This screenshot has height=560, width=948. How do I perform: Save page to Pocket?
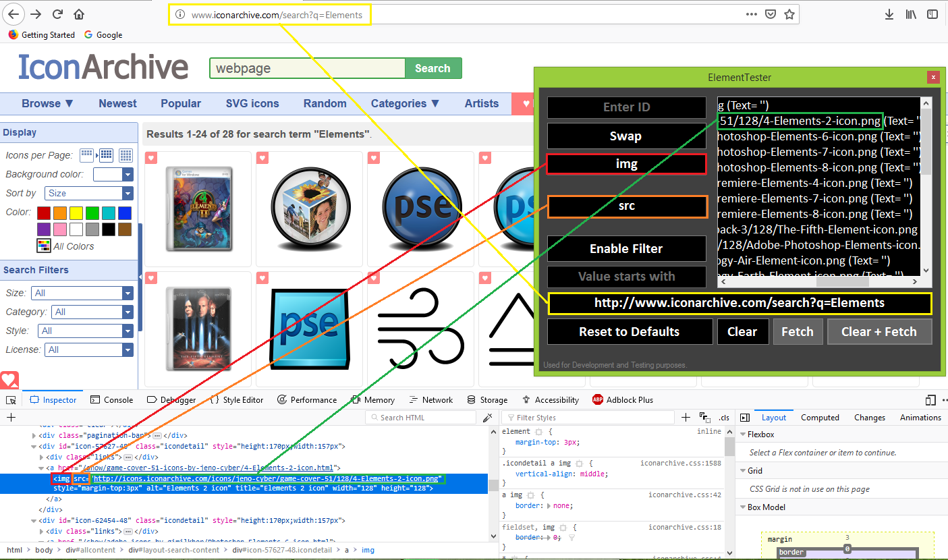pos(771,14)
